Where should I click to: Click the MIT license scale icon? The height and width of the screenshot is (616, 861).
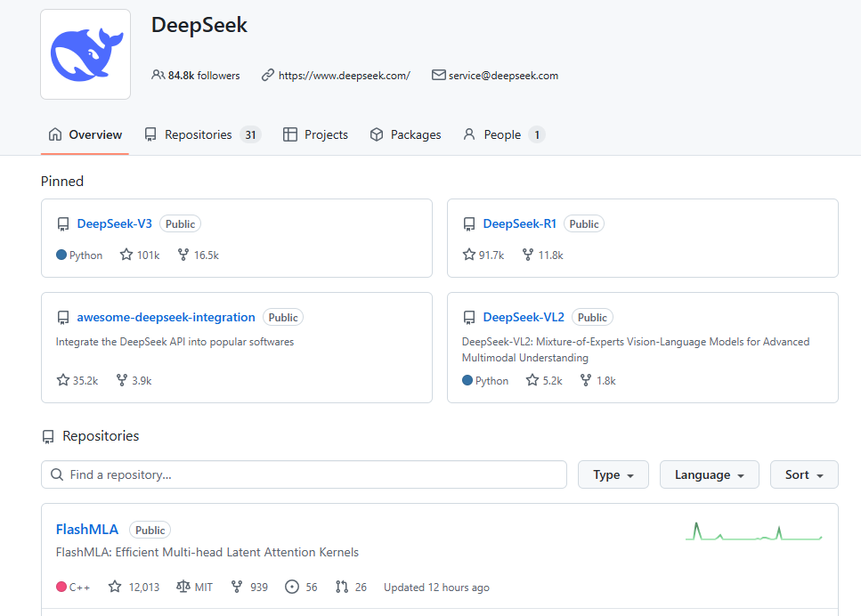(183, 587)
